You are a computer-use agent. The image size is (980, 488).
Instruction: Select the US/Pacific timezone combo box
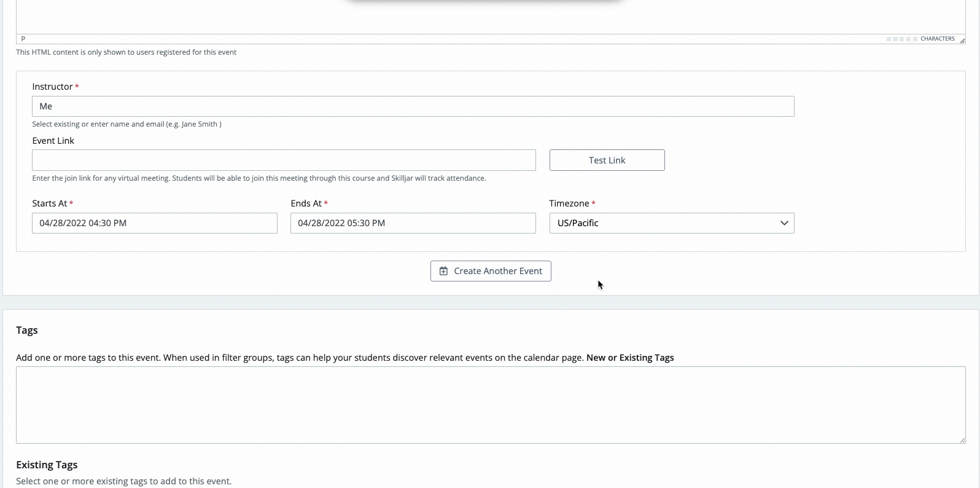coord(663,223)
